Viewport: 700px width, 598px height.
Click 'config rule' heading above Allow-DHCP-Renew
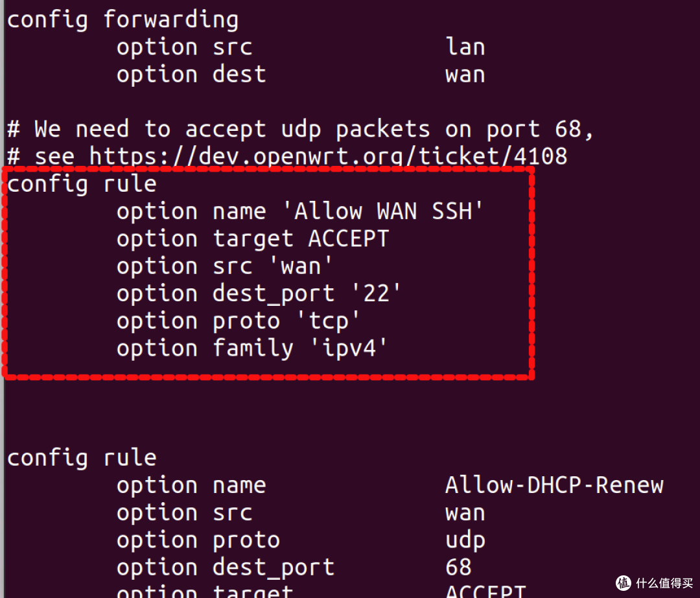coord(82,458)
